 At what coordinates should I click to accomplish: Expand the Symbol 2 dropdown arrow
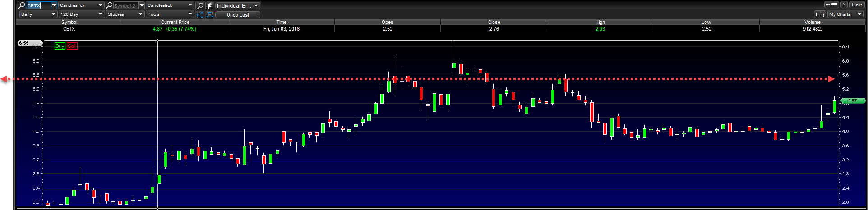142,5
